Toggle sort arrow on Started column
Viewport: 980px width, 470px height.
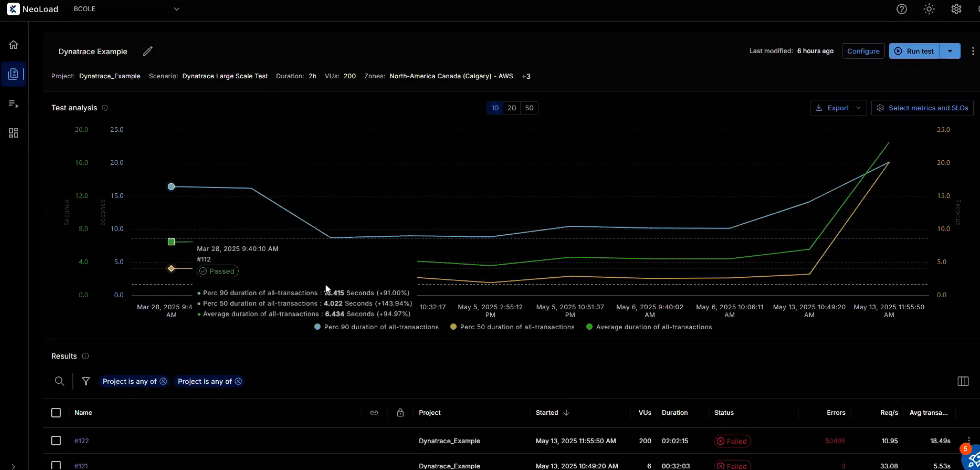(566, 413)
